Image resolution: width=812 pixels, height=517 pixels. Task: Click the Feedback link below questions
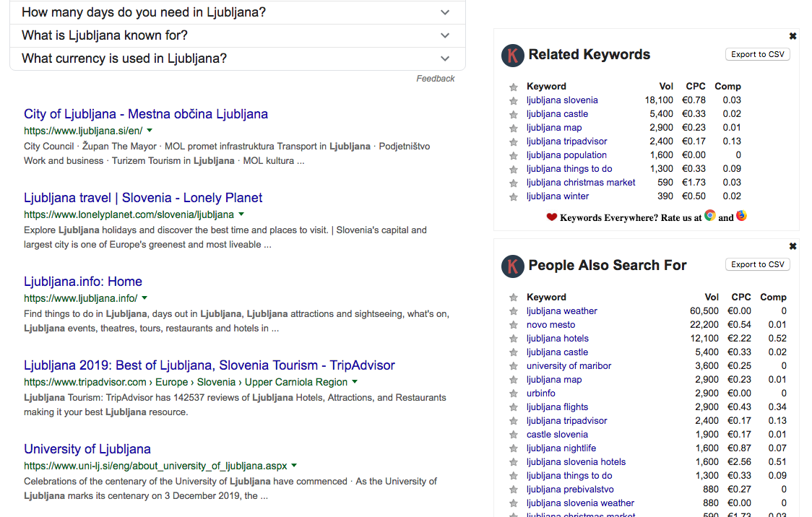tap(436, 79)
